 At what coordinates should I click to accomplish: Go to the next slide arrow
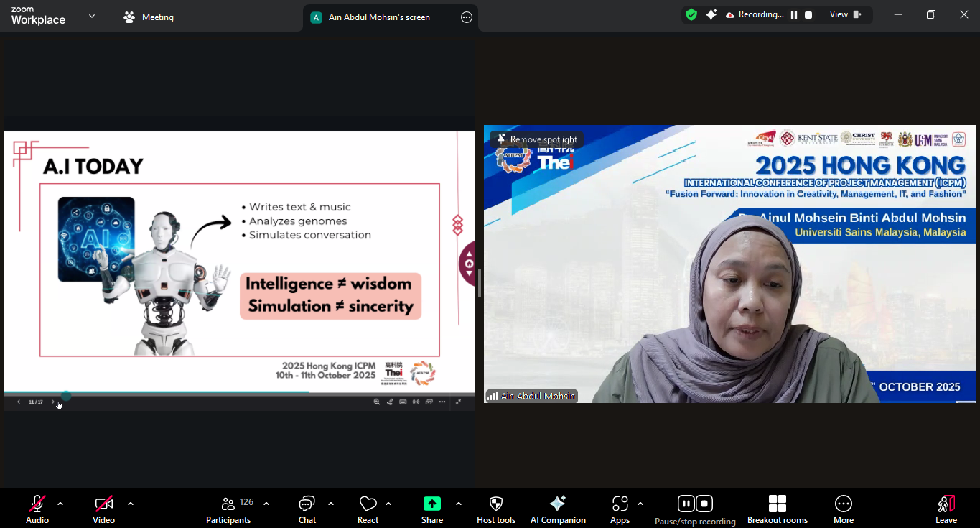point(52,402)
